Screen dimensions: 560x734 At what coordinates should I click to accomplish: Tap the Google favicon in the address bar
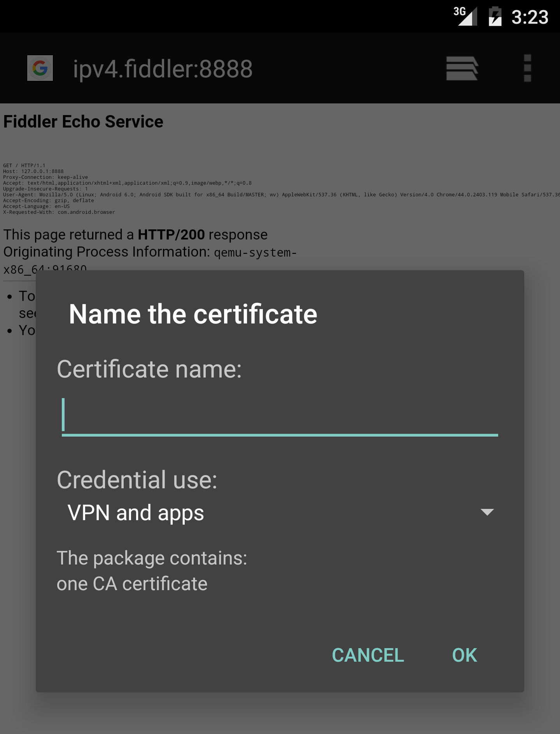(x=40, y=68)
